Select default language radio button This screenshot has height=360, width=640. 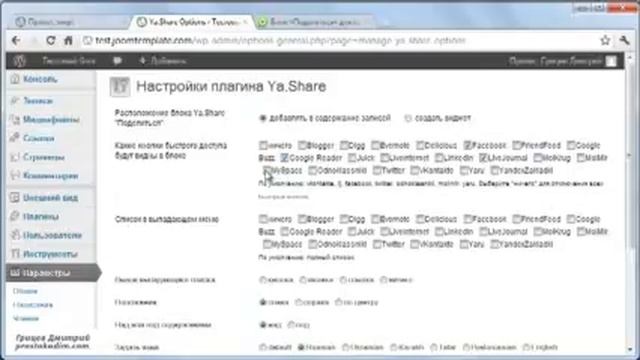point(263,347)
